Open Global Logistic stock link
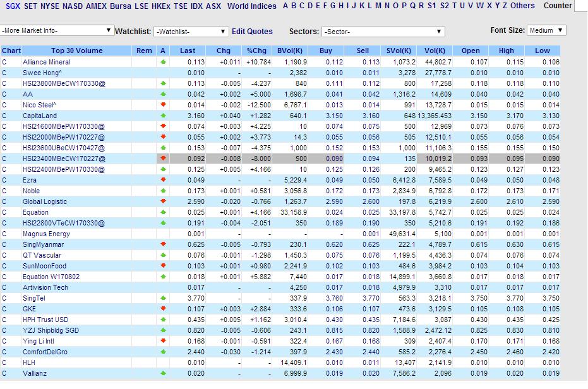 coord(45,201)
